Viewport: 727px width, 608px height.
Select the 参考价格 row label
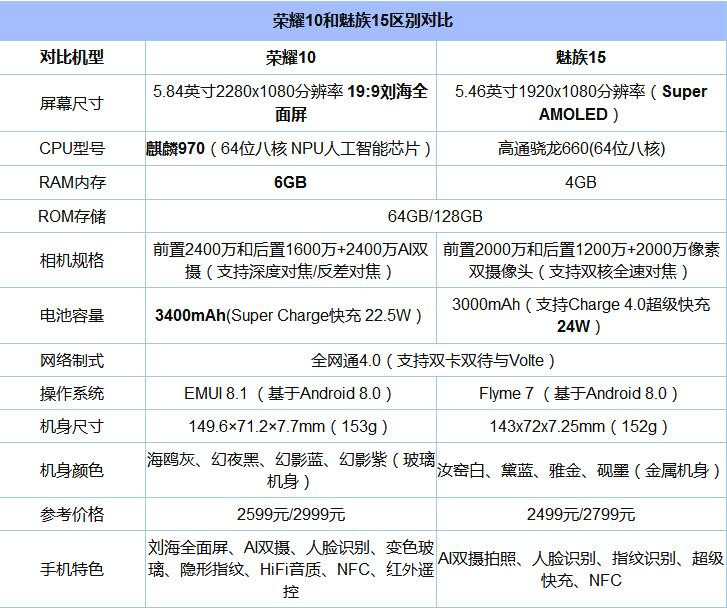72,514
